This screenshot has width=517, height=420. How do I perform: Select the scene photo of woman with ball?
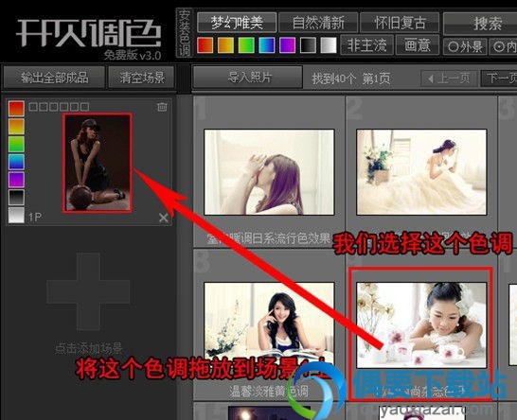(98, 163)
